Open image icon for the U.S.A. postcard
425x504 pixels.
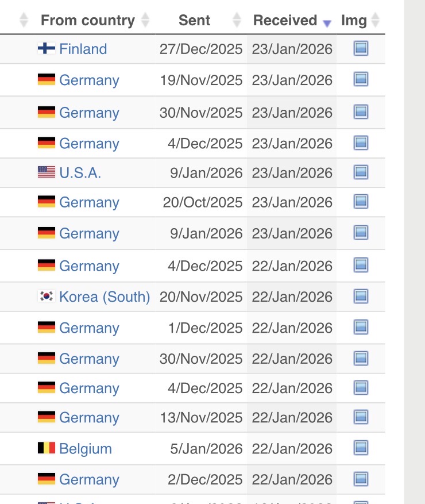click(361, 172)
